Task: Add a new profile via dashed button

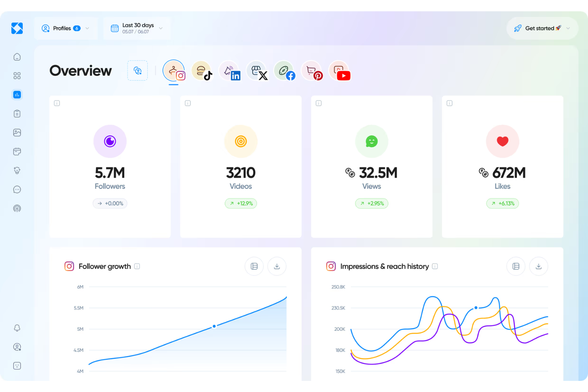Action: tap(137, 70)
